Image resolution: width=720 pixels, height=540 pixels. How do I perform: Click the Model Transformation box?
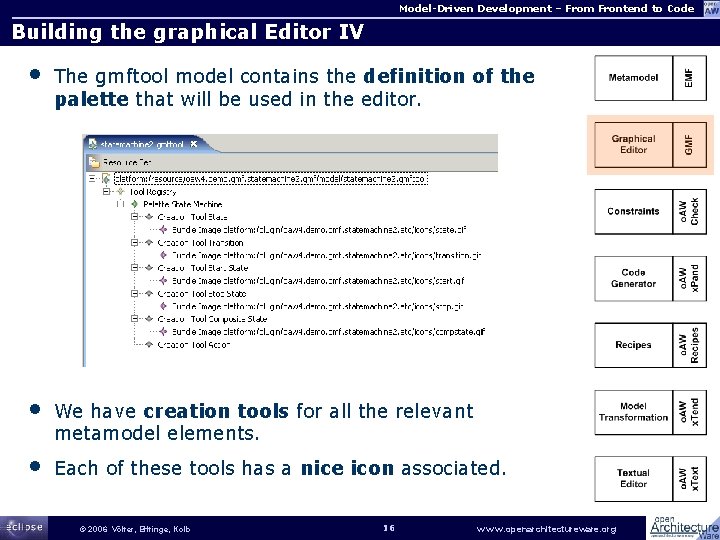tap(633, 412)
